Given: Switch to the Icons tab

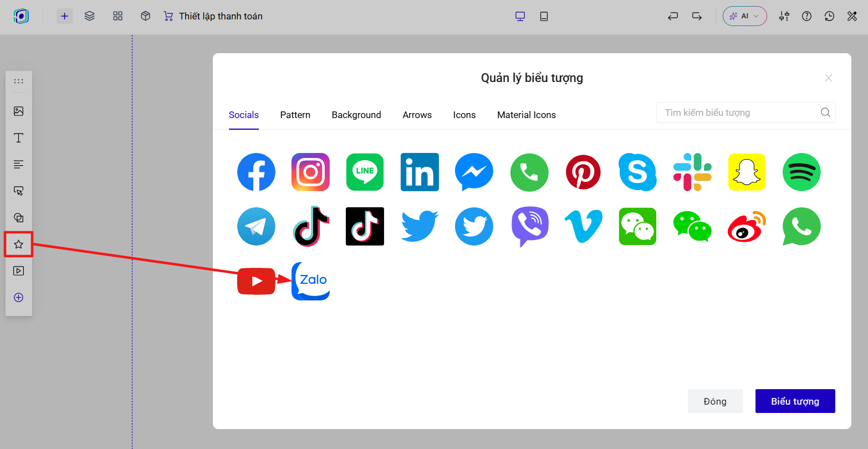Looking at the screenshot, I should [x=464, y=115].
